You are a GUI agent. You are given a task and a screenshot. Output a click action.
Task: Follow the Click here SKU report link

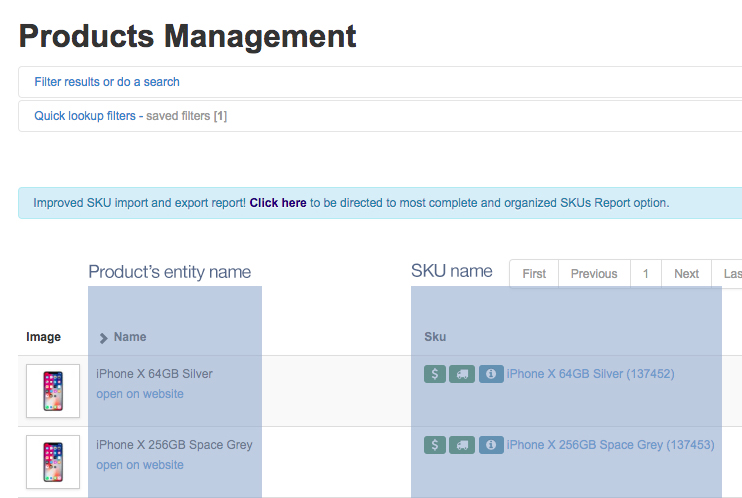click(278, 203)
